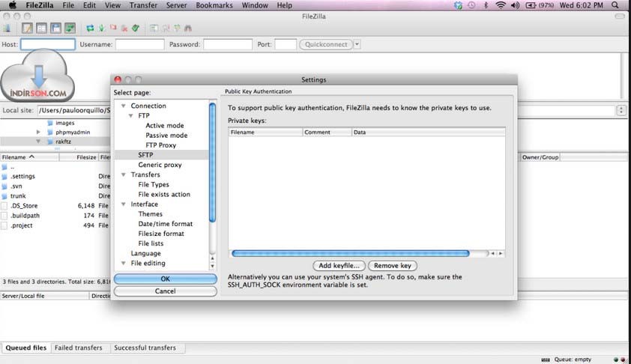Image resolution: width=631 pixels, height=364 pixels.
Task: Click the Port input field
Action: point(286,44)
